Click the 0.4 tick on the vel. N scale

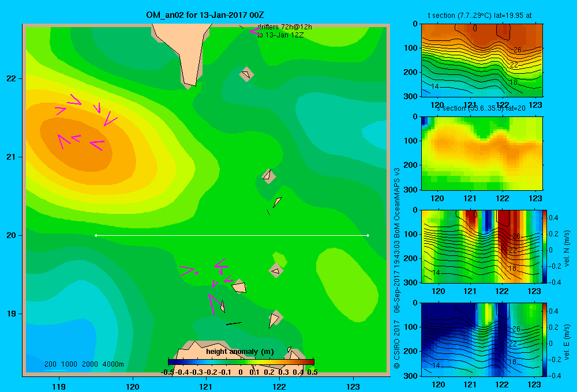tap(553, 218)
